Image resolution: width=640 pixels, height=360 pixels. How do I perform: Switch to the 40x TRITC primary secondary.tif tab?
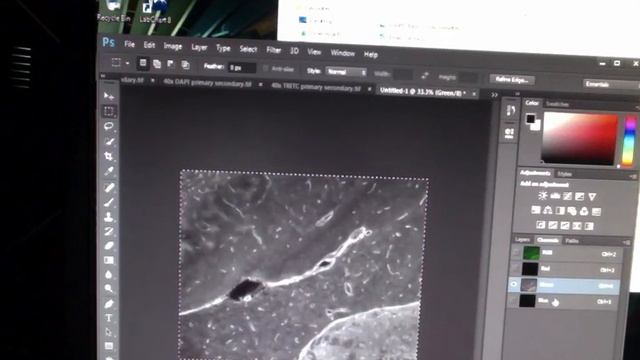[x=316, y=87]
